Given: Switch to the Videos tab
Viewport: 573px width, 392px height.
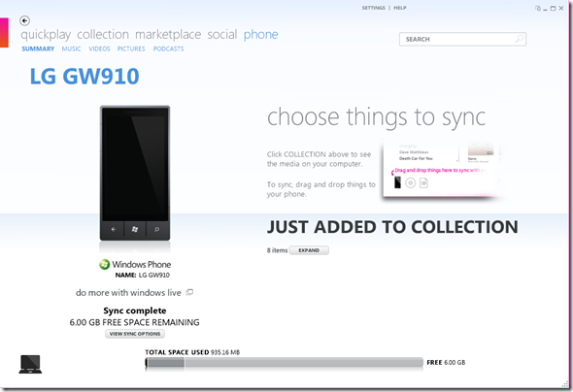Looking at the screenshot, I should click(99, 49).
